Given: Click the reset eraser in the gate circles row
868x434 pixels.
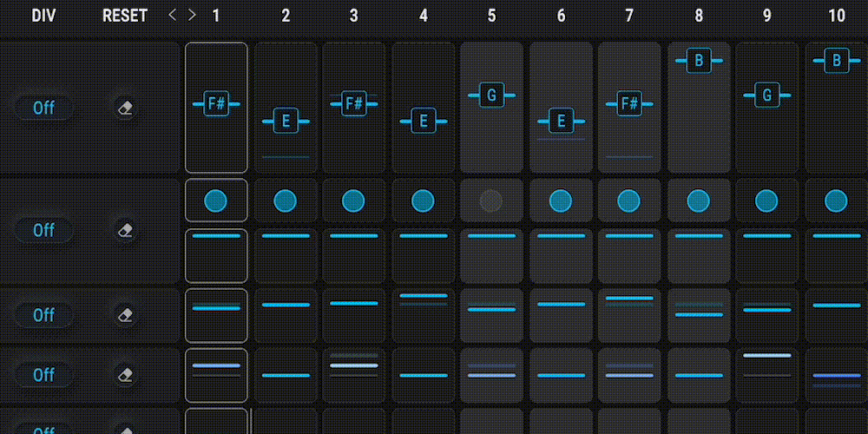Looking at the screenshot, I should coord(126,230).
